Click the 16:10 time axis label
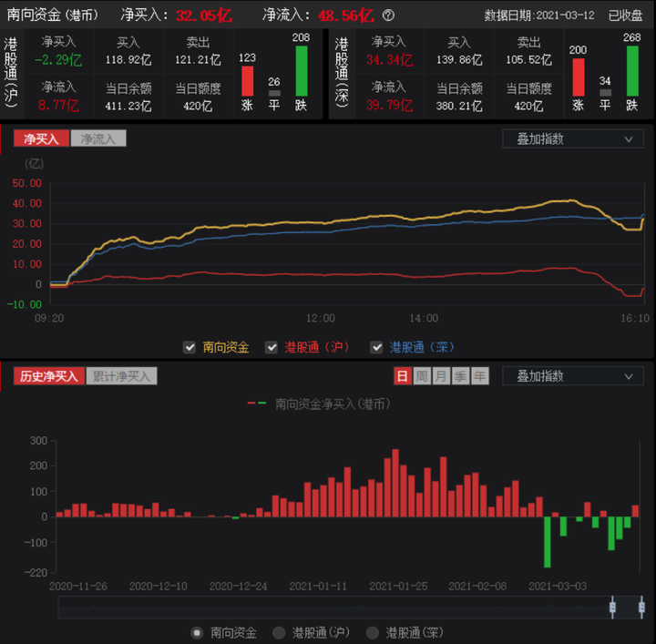The width and height of the screenshot is (656, 644). coord(635,319)
